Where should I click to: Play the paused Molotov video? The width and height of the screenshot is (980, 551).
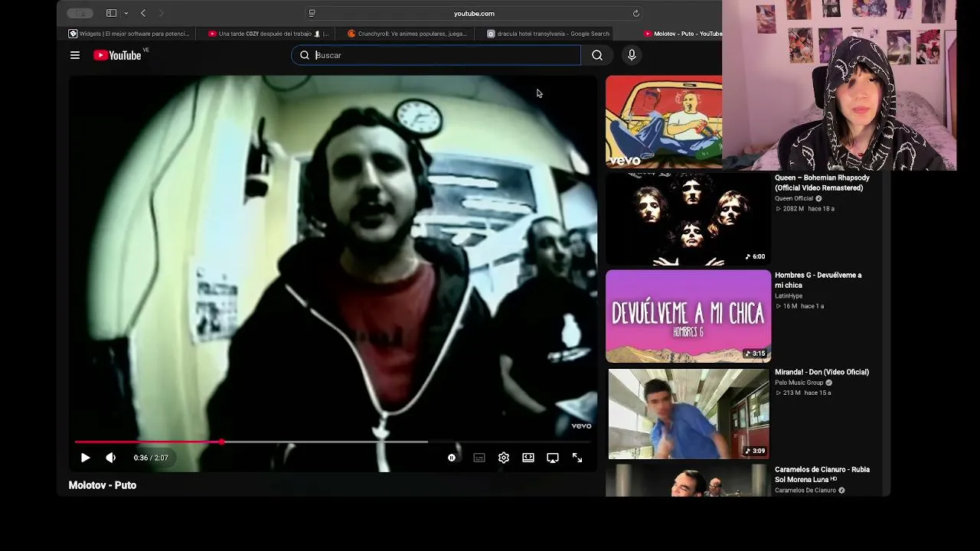(x=85, y=458)
